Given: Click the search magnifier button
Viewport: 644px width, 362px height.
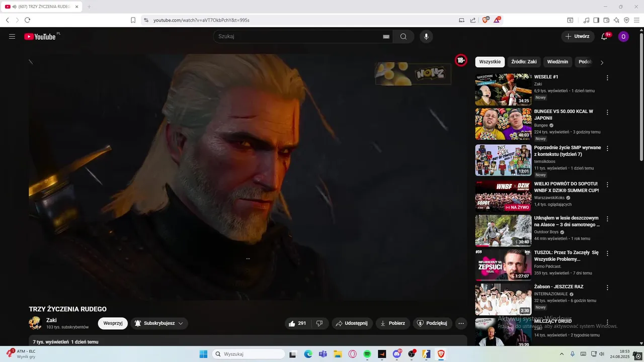Looking at the screenshot, I should (404, 36).
